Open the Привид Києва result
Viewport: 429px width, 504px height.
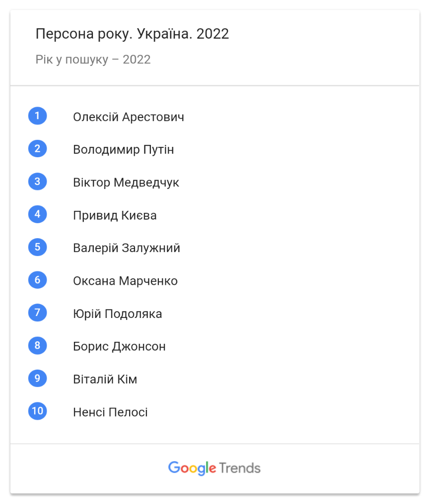[x=115, y=215]
